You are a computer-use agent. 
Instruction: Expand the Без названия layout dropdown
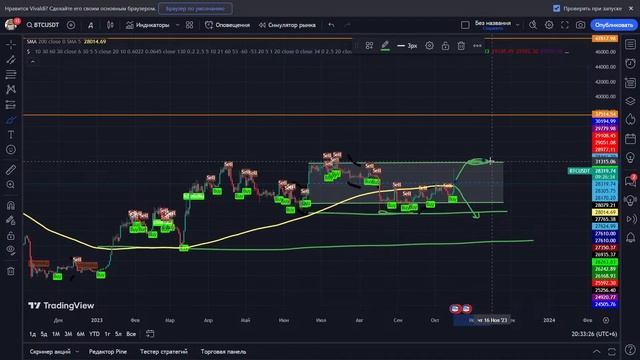pos(518,25)
